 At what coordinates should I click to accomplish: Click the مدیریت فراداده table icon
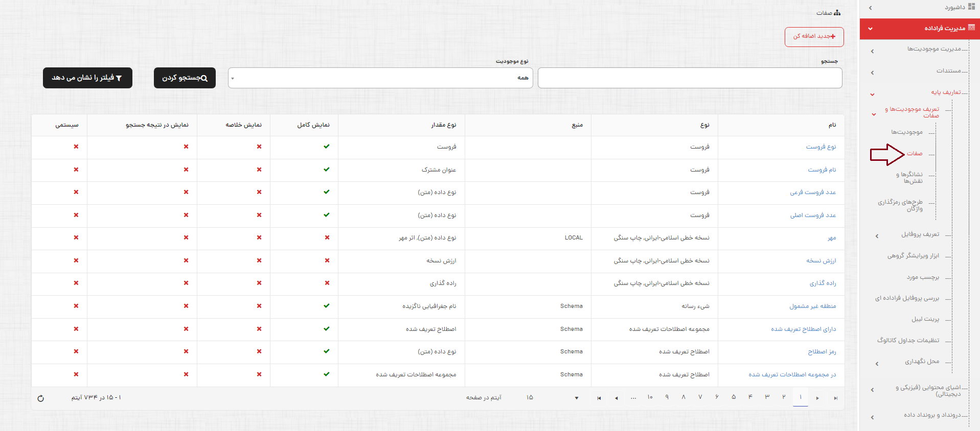[971, 28]
